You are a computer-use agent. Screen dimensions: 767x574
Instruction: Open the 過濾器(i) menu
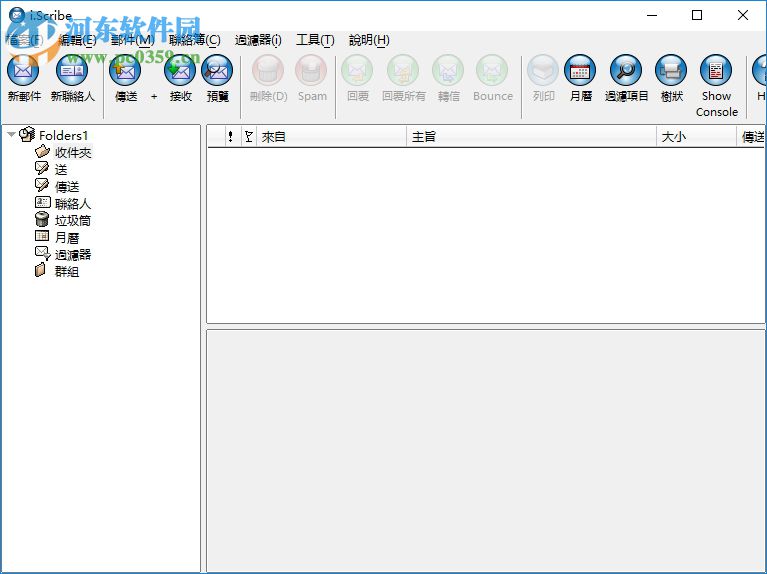pos(258,40)
